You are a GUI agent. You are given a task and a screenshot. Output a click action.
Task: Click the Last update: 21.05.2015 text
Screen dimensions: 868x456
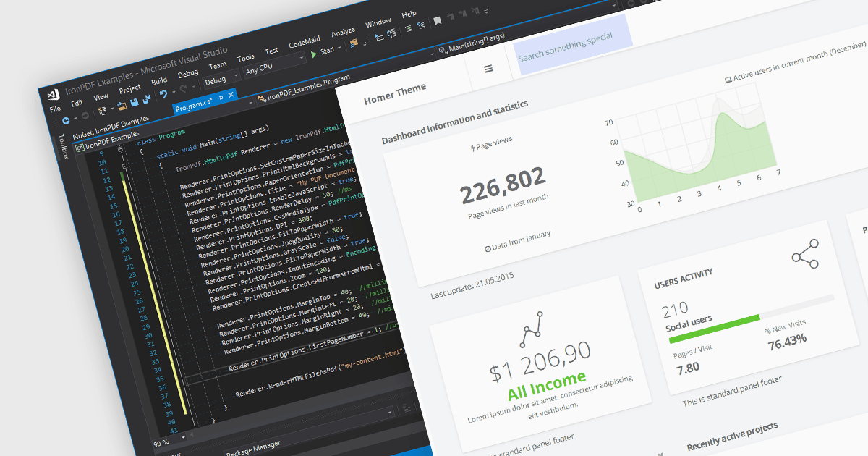coord(472,286)
